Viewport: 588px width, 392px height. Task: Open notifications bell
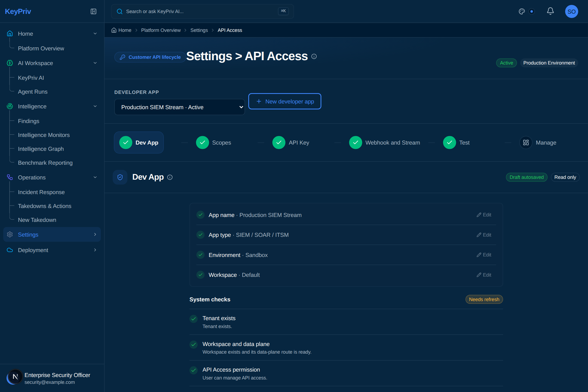(550, 11)
